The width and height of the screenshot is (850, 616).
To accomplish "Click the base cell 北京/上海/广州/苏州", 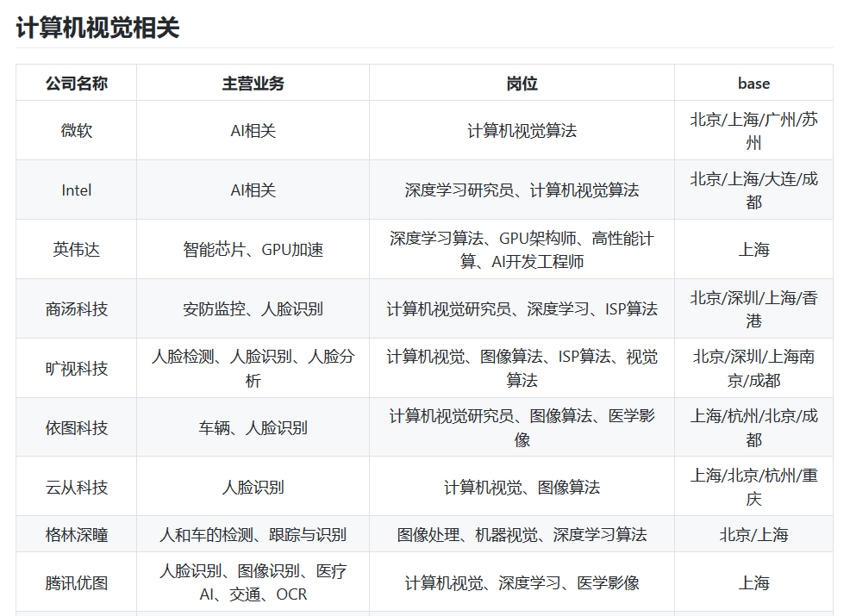I will point(754,131).
